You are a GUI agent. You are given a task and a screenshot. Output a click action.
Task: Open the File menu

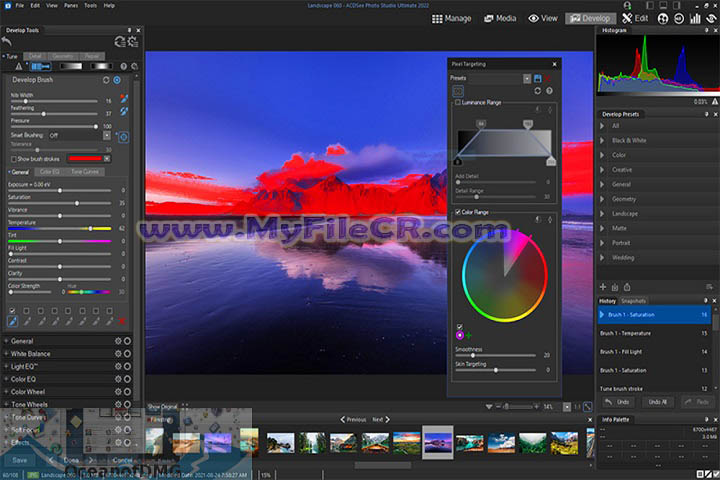(19, 6)
